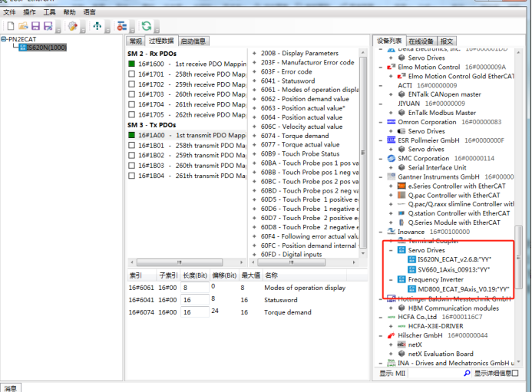Click the magnifier search icon
532x392 pixels.
pyautogui.click(x=467, y=373)
